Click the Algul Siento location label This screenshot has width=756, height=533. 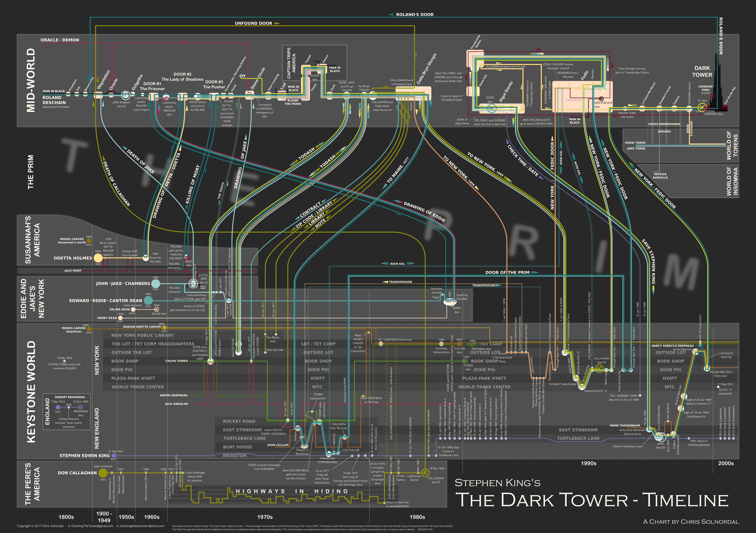point(506,92)
